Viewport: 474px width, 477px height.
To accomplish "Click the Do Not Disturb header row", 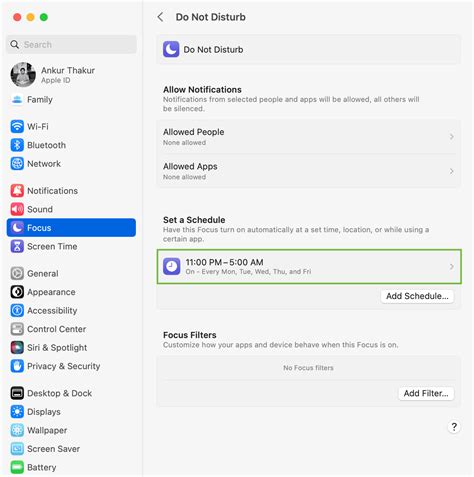I will [x=309, y=49].
